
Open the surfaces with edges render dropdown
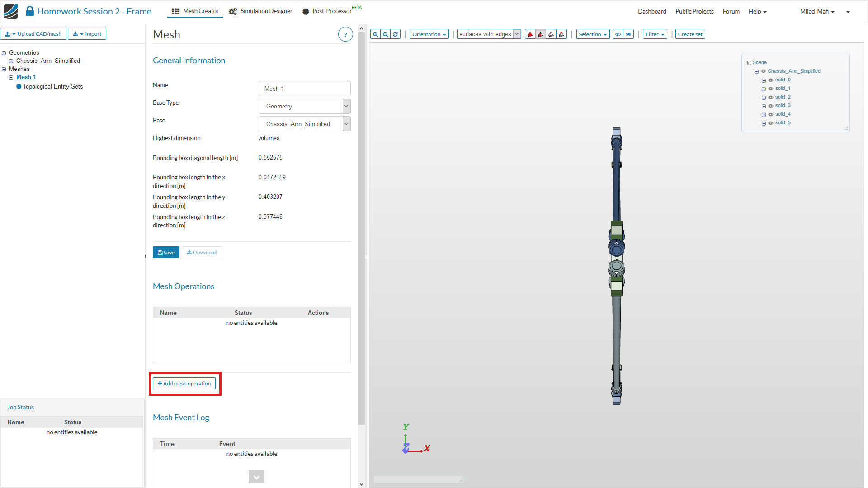[489, 34]
